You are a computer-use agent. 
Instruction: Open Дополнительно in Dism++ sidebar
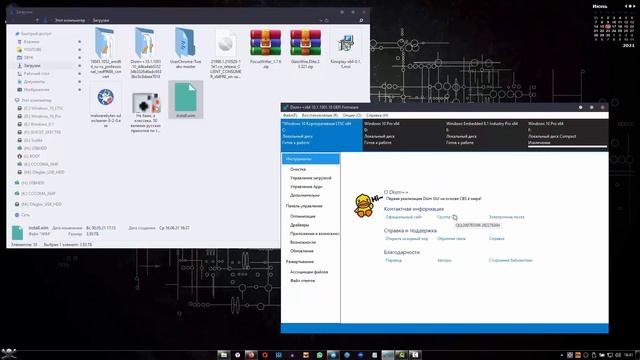[x=305, y=195]
